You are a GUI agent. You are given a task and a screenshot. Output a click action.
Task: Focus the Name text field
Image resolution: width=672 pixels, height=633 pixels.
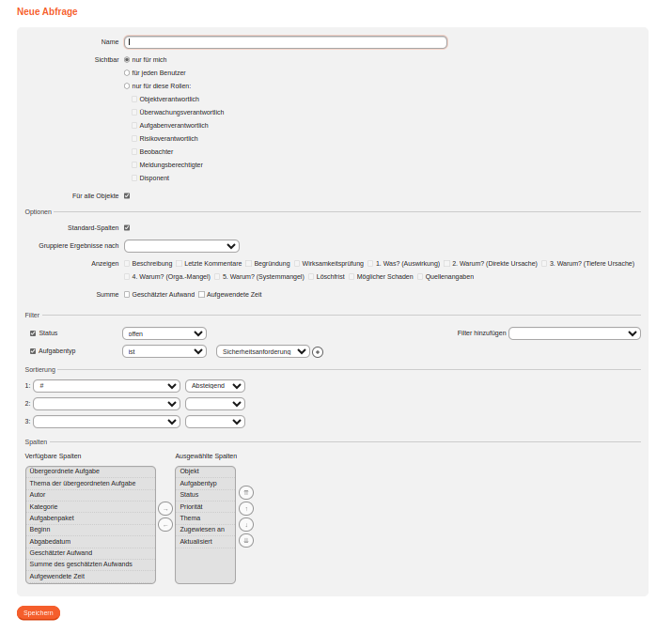(286, 42)
